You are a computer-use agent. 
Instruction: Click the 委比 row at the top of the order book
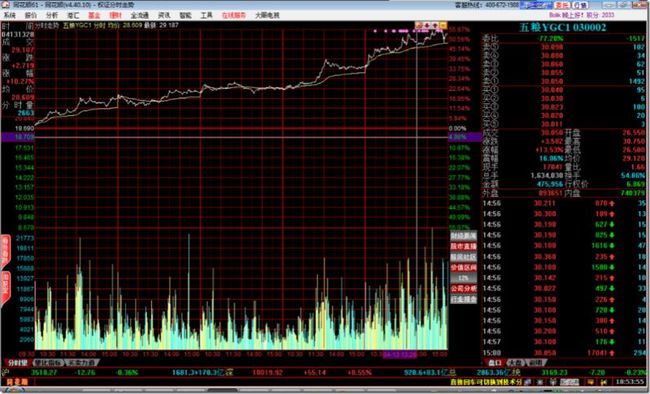tap(564, 39)
